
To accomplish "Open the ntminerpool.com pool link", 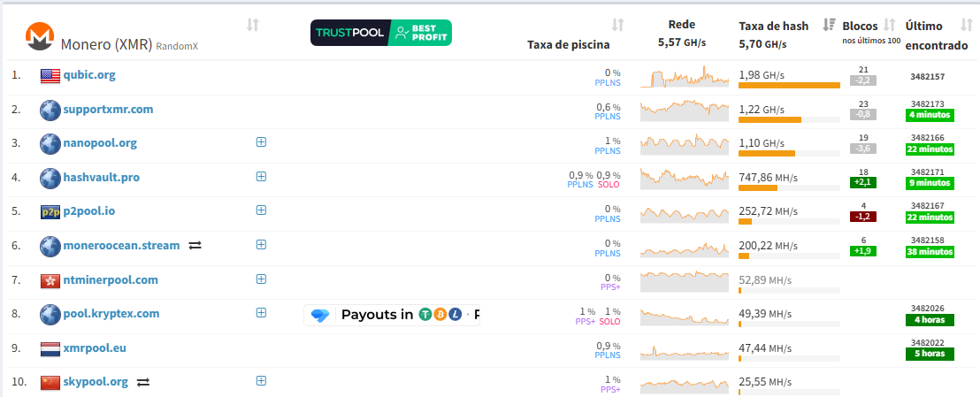I will point(111,280).
